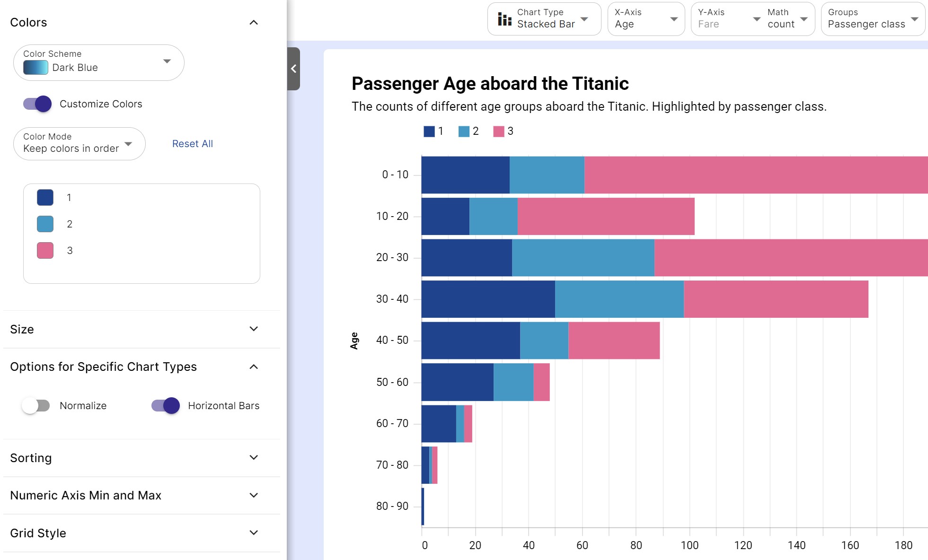Open the Chart Type Stacked Bar dropdown

(544, 19)
